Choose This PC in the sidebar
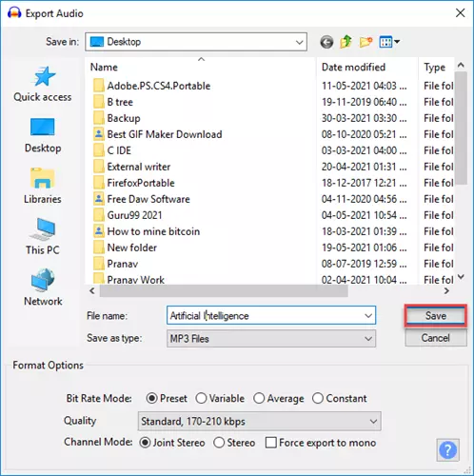This screenshot has width=474, height=476. click(x=43, y=237)
